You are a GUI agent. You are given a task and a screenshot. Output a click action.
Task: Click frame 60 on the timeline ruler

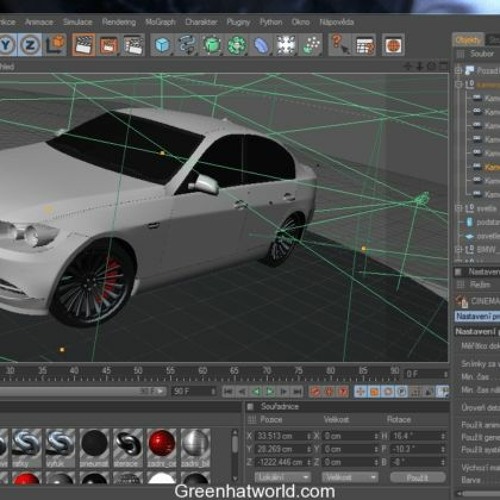(202, 371)
